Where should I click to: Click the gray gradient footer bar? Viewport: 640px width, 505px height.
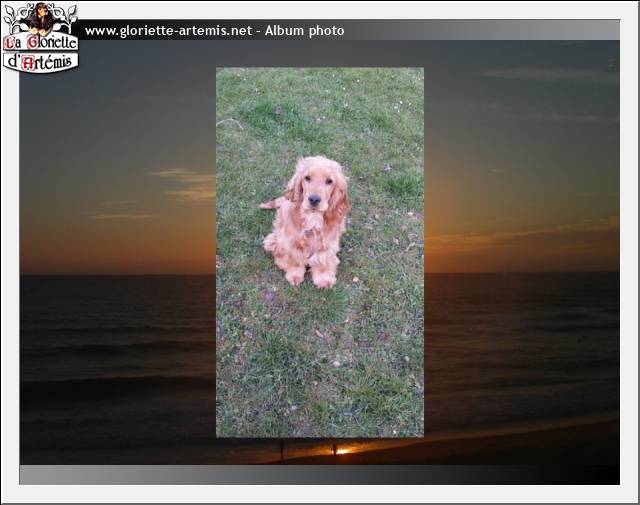tap(320, 475)
